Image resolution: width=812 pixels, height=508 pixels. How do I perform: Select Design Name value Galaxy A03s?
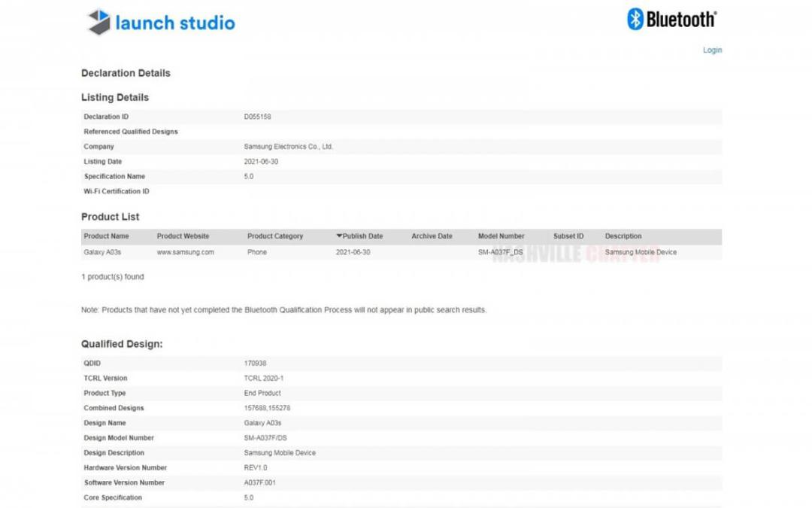tap(262, 423)
